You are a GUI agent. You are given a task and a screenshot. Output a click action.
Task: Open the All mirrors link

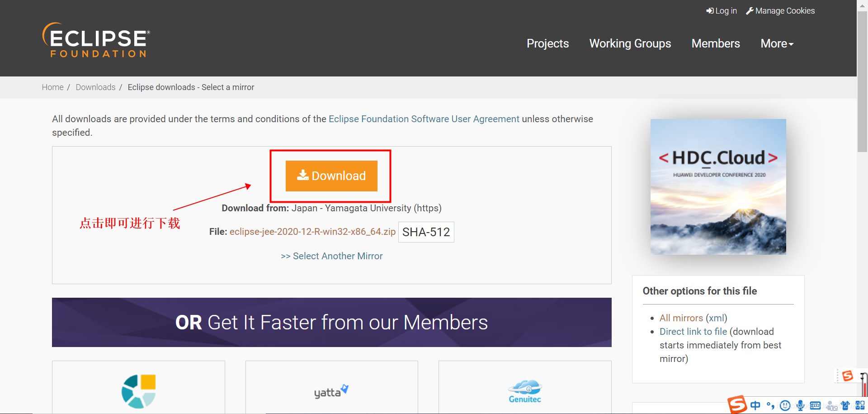681,318
